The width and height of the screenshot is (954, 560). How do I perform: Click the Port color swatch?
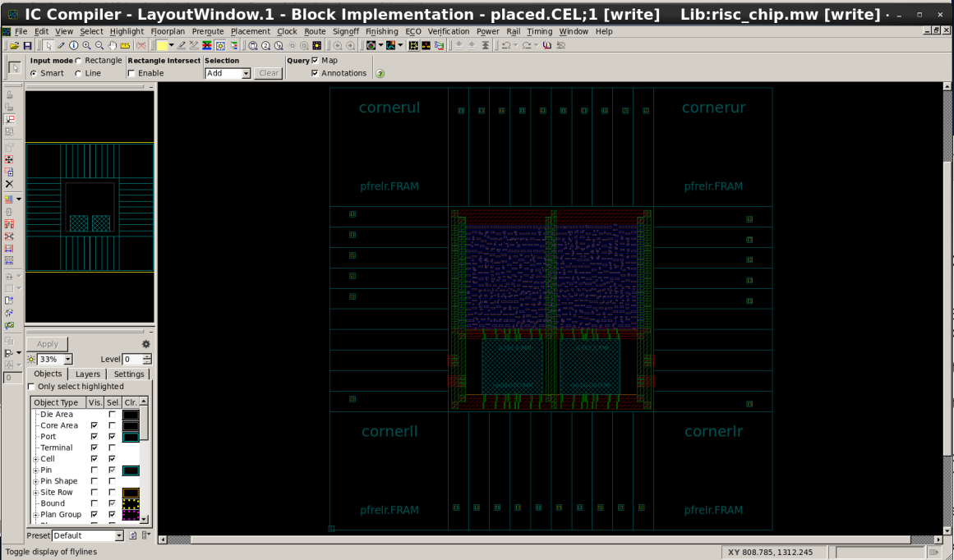131,436
